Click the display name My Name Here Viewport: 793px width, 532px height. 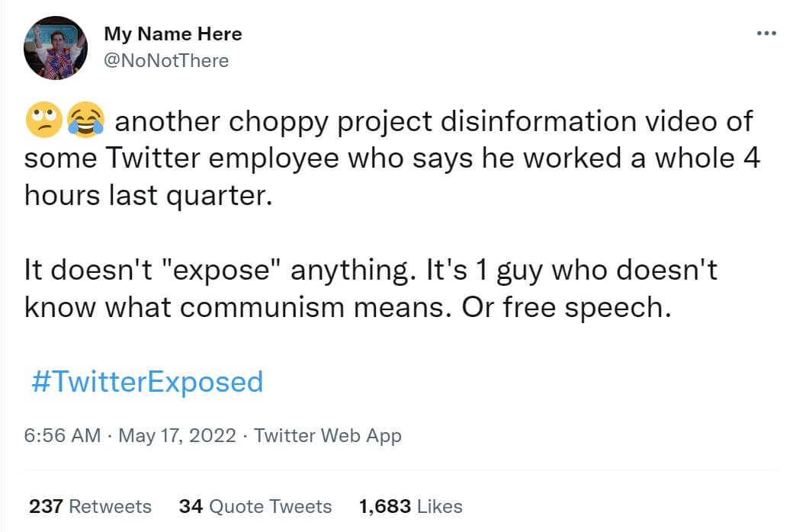[173, 34]
